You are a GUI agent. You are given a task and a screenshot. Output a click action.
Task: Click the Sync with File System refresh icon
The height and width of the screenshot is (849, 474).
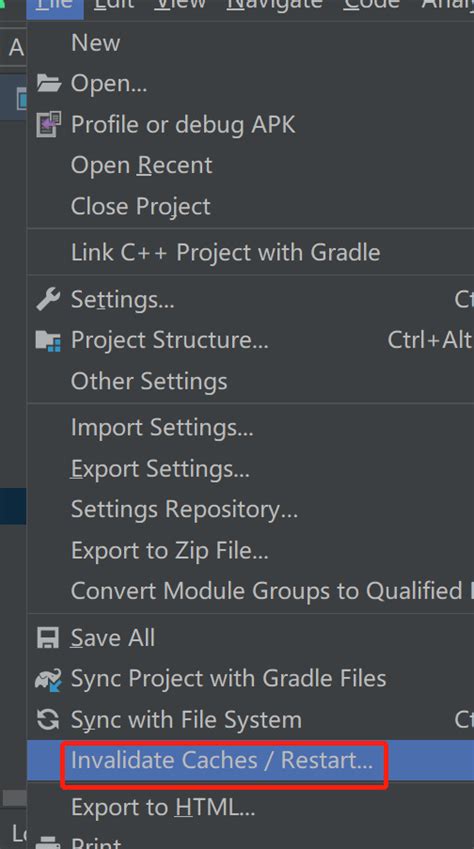pos(48,720)
